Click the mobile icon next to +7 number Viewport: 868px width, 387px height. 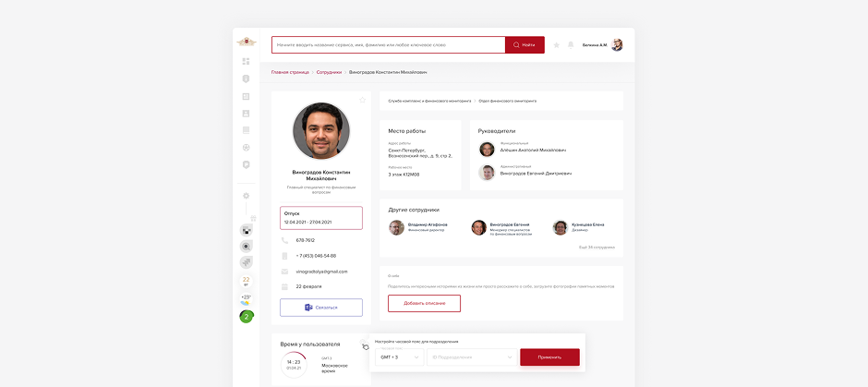pos(284,256)
